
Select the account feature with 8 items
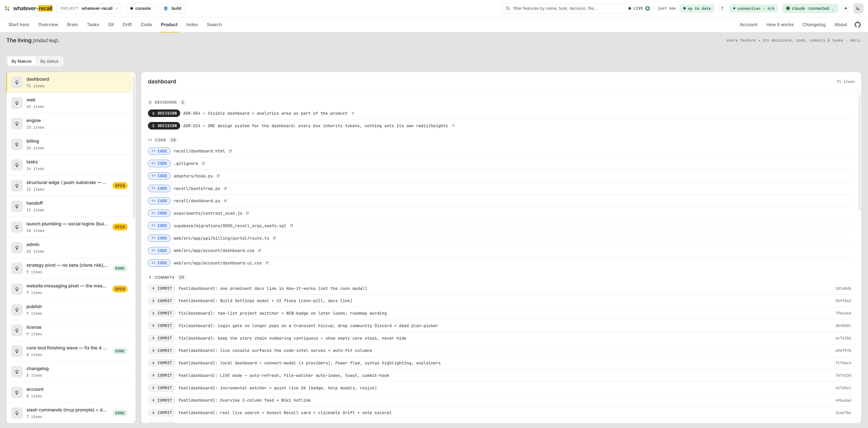tap(70, 392)
